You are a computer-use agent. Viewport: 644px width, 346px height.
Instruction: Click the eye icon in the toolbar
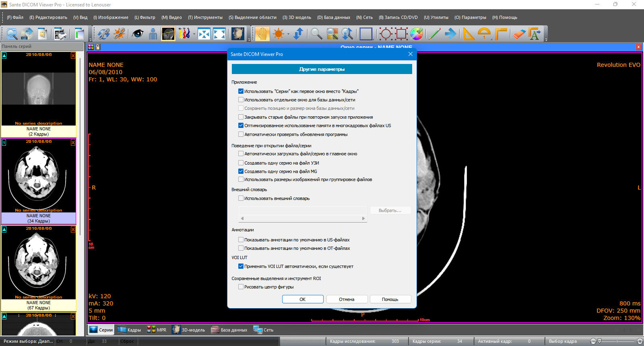pos(138,34)
